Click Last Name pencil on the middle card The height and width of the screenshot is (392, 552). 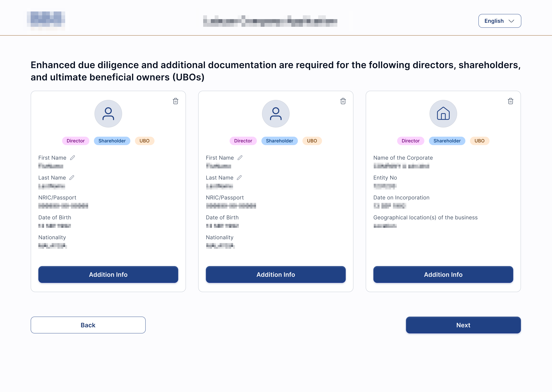[239, 178]
